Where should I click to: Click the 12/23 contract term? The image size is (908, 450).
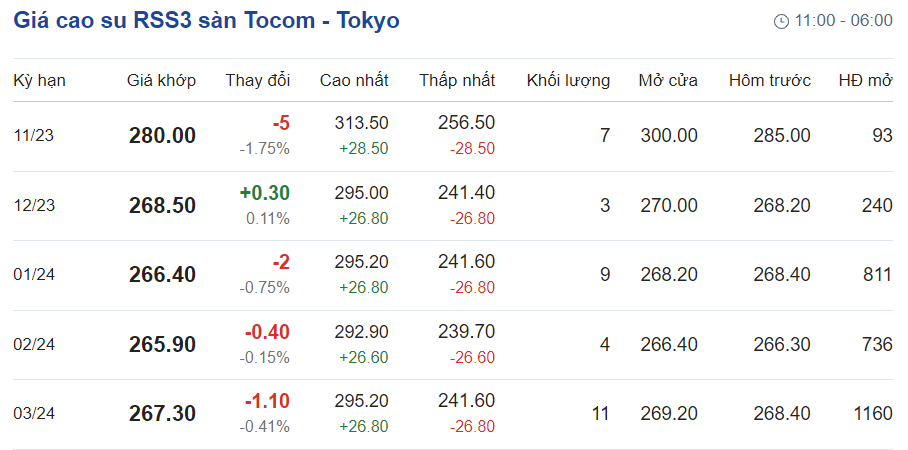point(34,205)
